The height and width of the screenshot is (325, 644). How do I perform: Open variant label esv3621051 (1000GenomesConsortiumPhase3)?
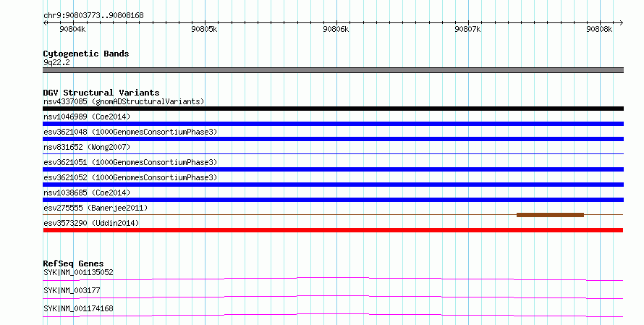130,162
